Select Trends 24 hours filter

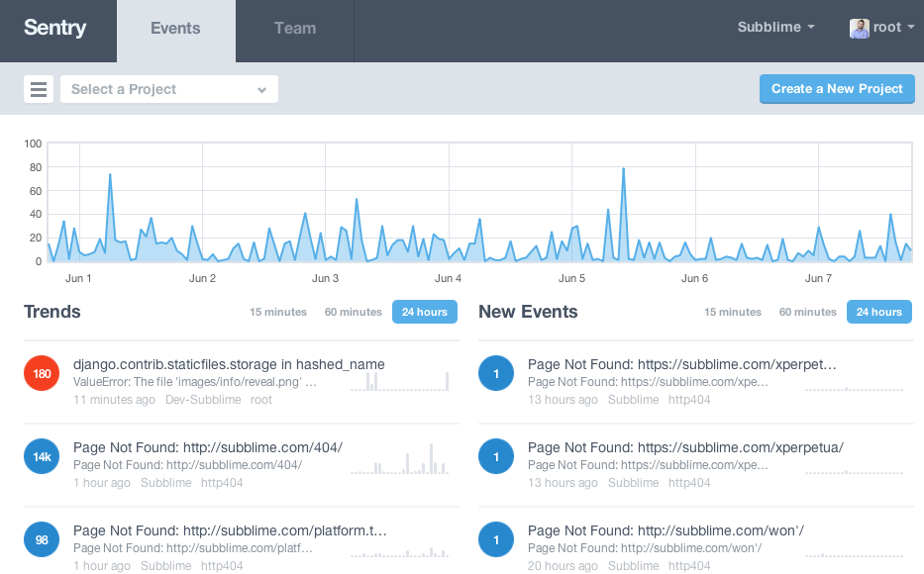[425, 312]
